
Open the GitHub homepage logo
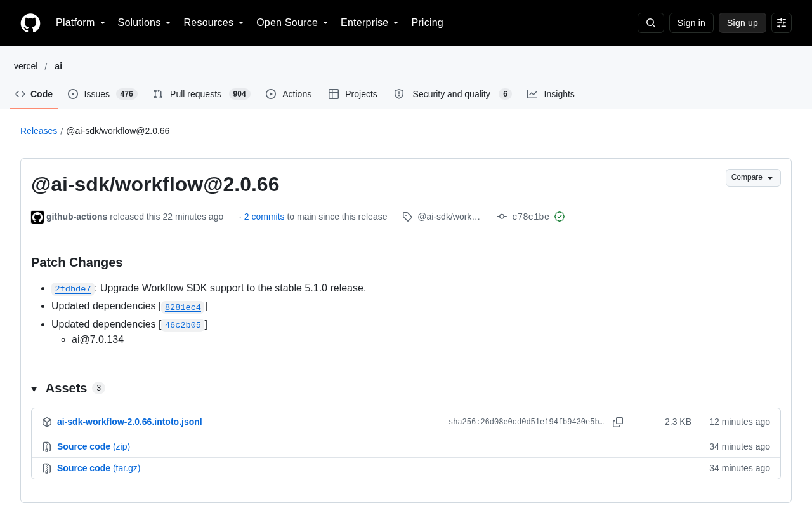coord(30,23)
